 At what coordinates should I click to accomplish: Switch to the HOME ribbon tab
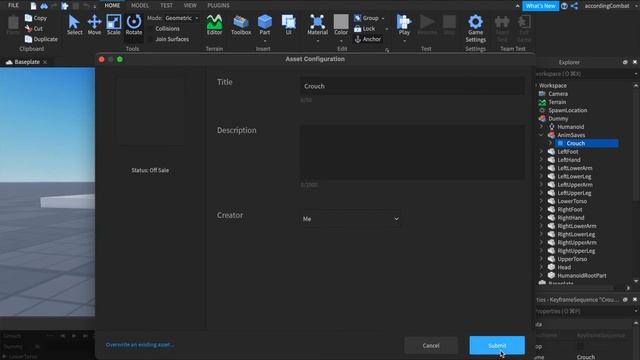tap(112, 5)
